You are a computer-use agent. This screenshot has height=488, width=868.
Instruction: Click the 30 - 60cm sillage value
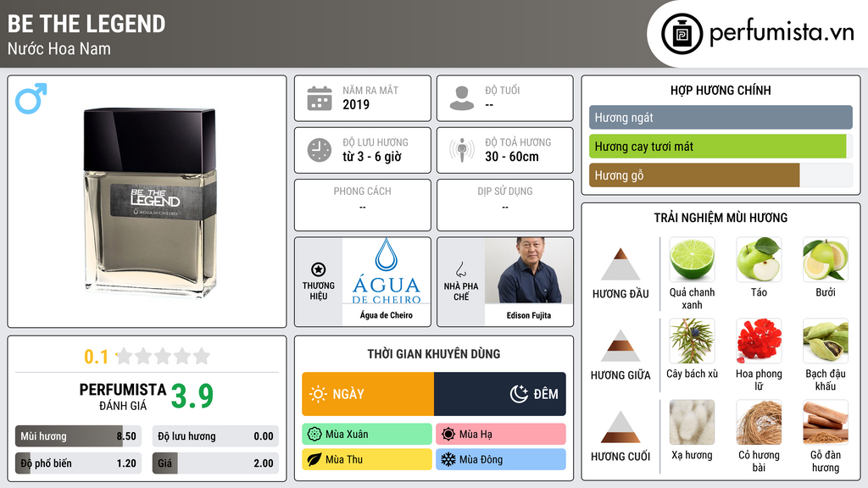[512, 157]
